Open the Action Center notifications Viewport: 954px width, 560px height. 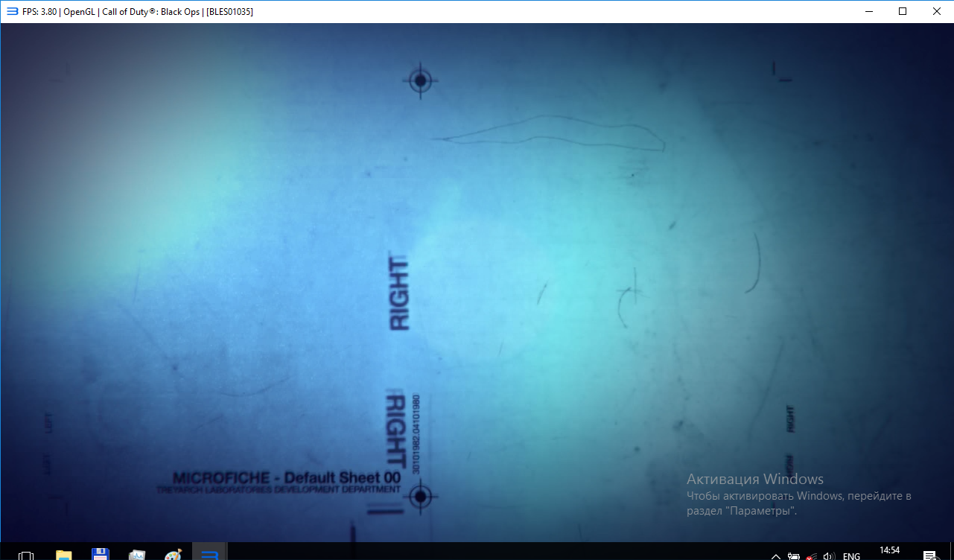929,556
